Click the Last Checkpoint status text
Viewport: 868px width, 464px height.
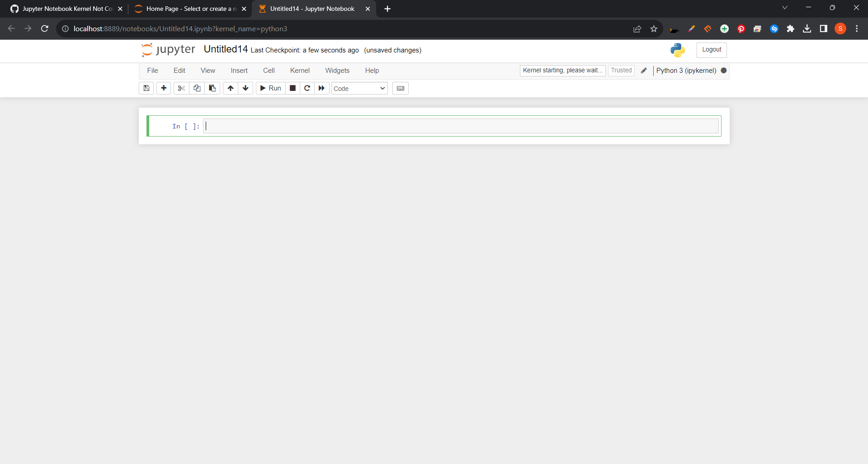point(305,50)
